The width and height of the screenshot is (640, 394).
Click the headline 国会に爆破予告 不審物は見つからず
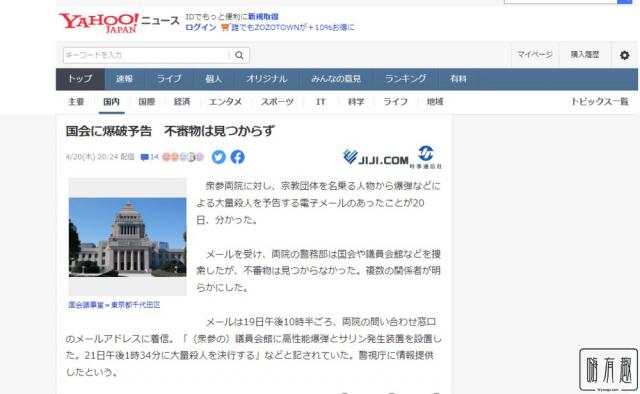click(x=170, y=131)
